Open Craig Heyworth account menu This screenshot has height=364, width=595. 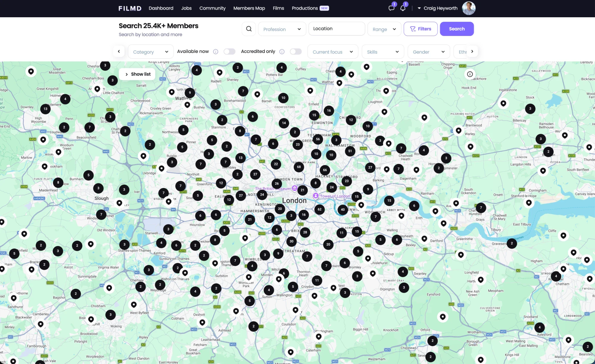437,8
